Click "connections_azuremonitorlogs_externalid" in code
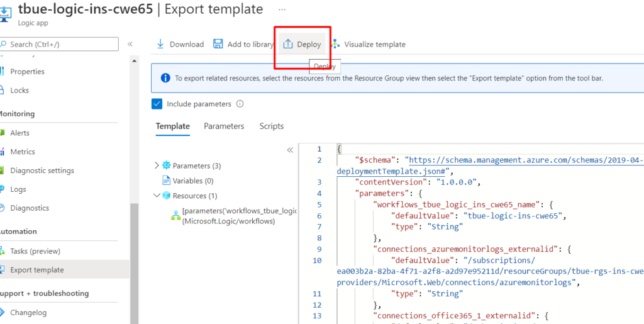Image resolution: width=644 pixels, height=324 pixels. (467, 249)
